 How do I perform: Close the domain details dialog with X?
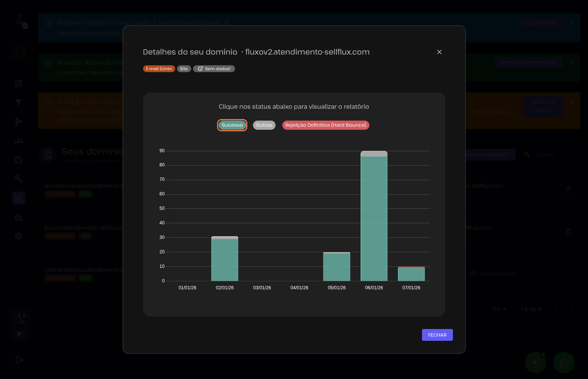439,52
